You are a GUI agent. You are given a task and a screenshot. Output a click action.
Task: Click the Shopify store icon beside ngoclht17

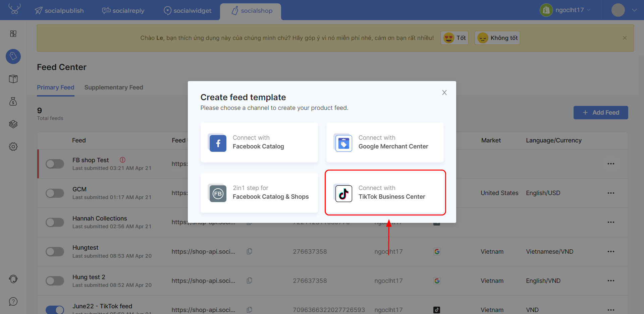coord(546,10)
